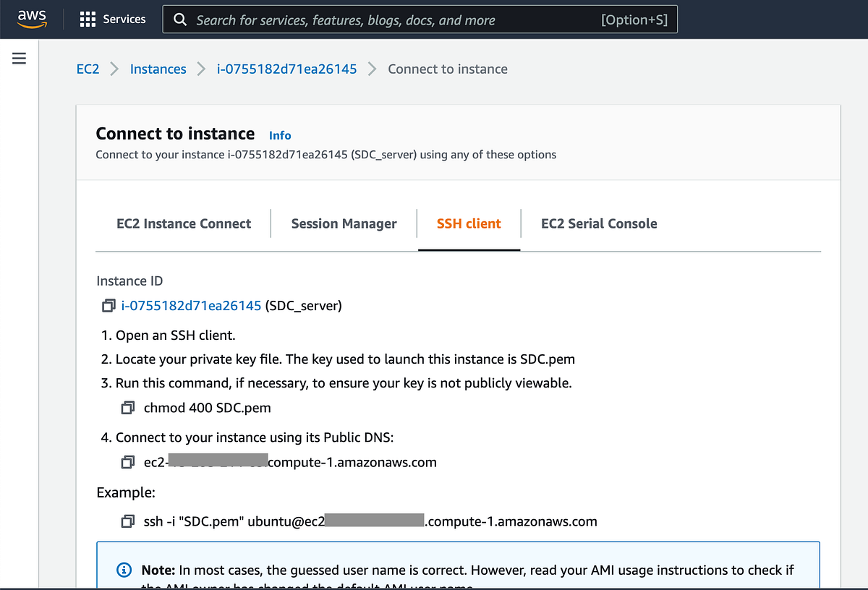Image resolution: width=868 pixels, height=590 pixels.
Task: Navigate to EC2 via the breadcrumb
Action: pos(88,69)
